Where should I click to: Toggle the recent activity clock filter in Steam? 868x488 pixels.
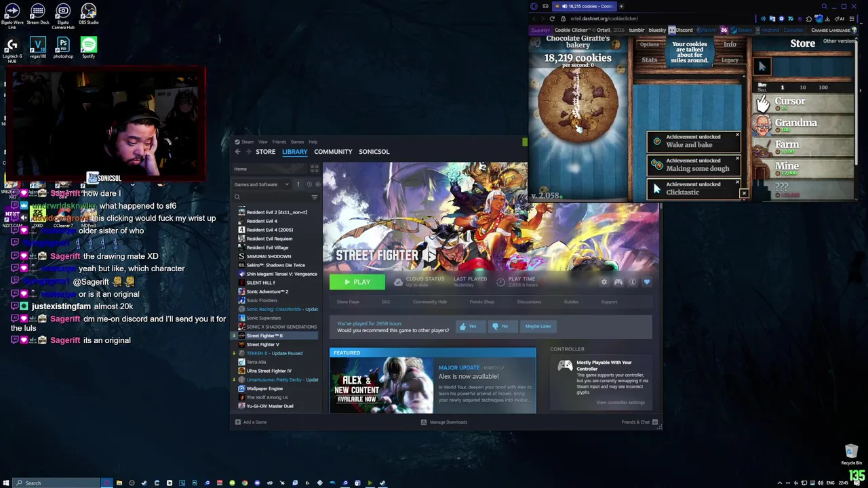[x=309, y=184]
